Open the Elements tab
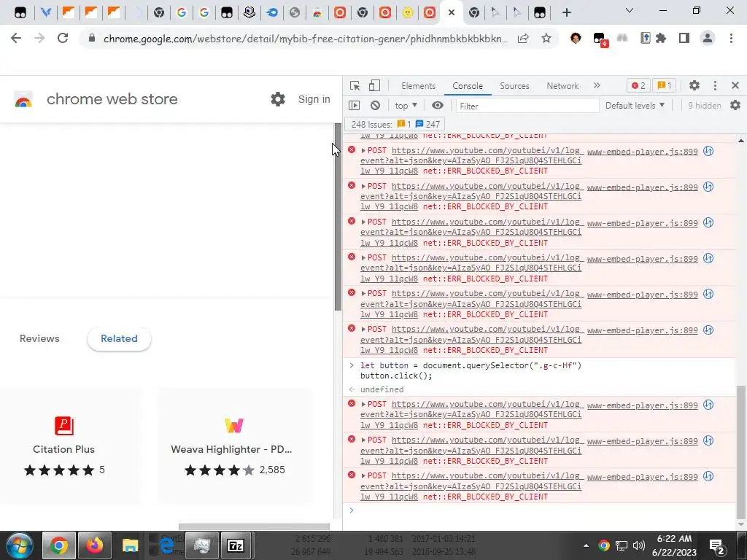Screen dimensions: 747x560 pos(418,86)
